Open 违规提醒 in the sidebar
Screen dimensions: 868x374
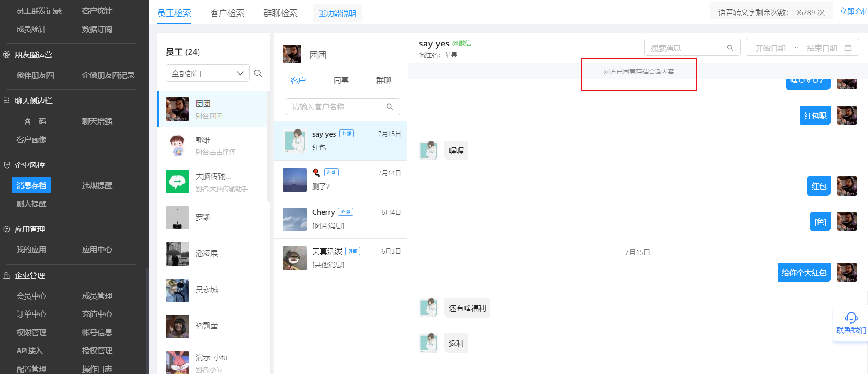point(97,185)
